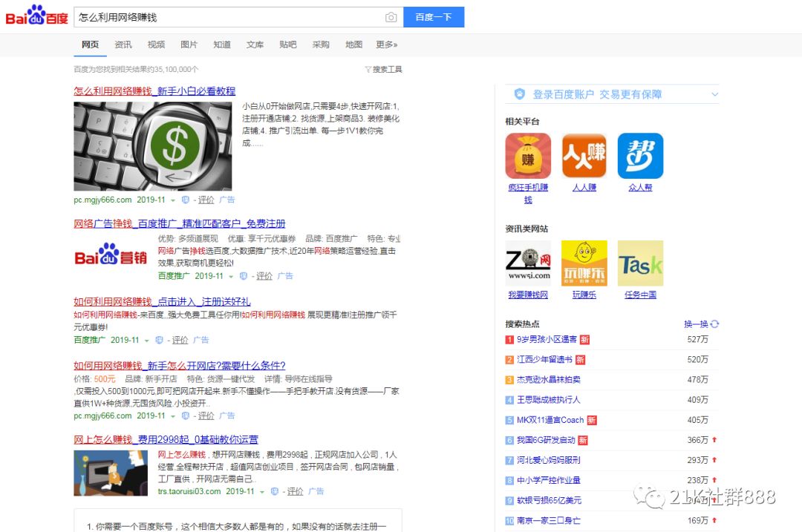Open hot search 河北爱心妈妈服刑

pos(548,461)
